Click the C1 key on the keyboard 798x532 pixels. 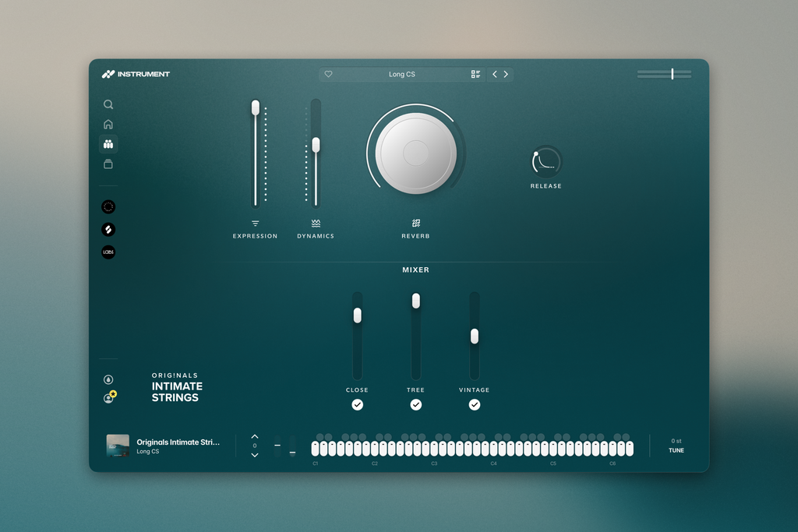[x=315, y=449]
